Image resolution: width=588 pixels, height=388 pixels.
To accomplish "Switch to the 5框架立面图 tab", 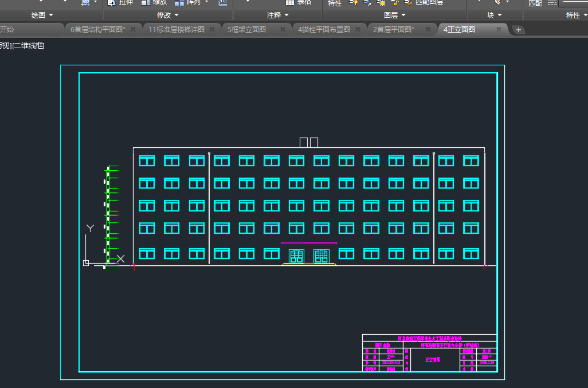I will [247, 30].
